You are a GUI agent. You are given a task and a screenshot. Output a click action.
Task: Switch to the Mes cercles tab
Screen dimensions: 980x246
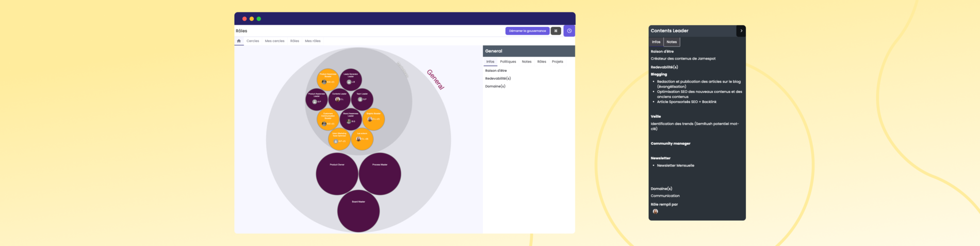coord(274,41)
